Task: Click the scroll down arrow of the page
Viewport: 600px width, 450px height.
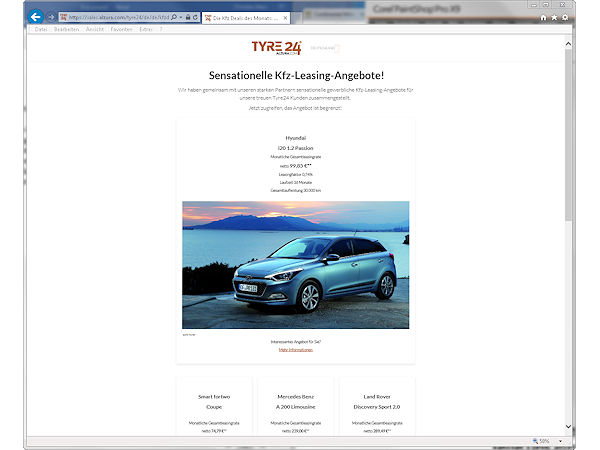Action: tap(568, 426)
